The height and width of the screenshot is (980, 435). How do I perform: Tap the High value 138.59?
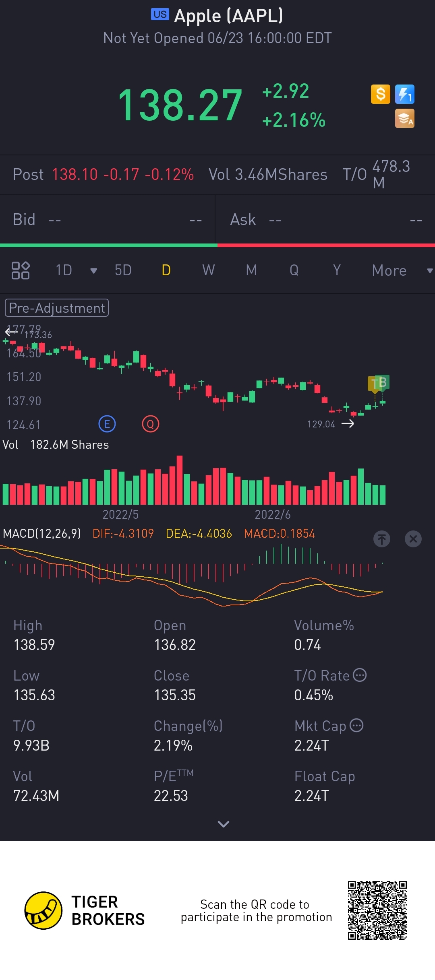[x=34, y=645]
